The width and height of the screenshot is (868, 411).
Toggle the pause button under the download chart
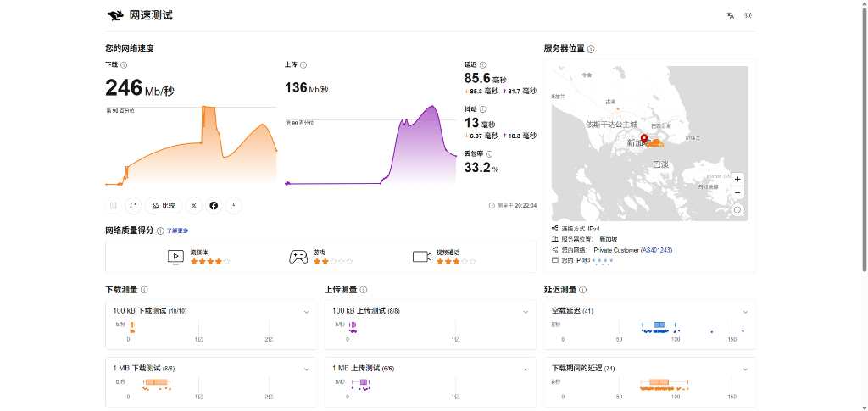(x=114, y=206)
